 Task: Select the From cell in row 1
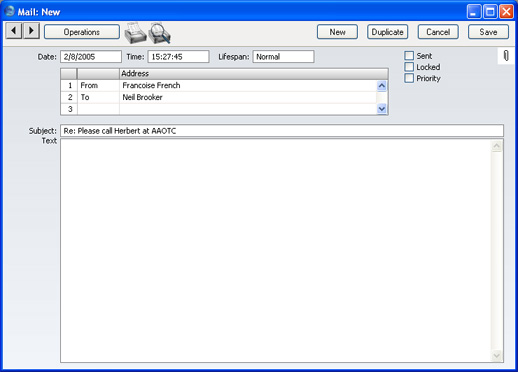pos(98,85)
